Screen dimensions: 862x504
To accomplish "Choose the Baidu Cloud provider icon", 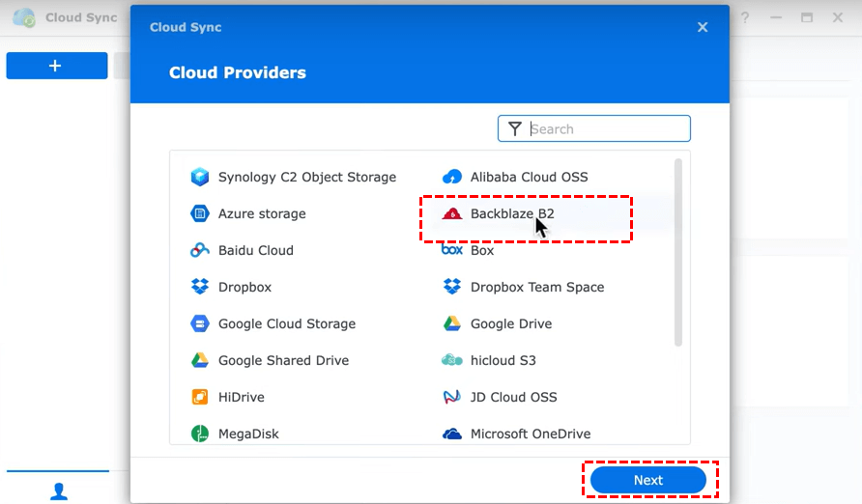I will [200, 250].
